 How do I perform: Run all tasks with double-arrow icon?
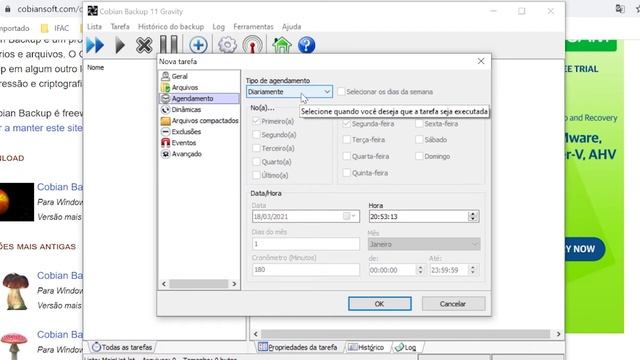click(x=95, y=45)
